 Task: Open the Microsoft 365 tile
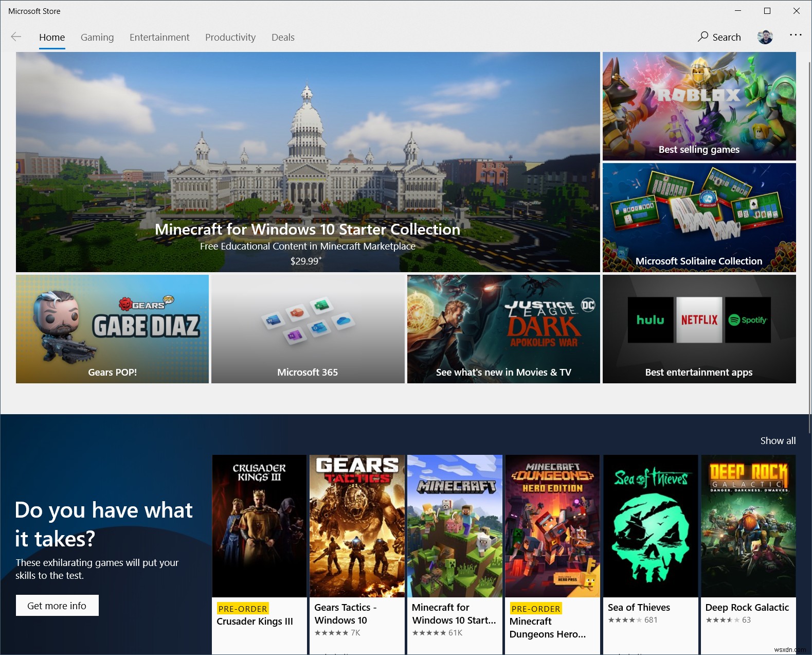[x=308, y=329]
